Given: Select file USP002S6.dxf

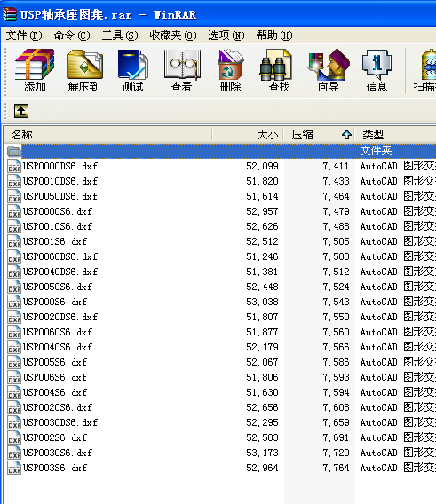Looking at the screenshot, I should click(x=55, y=437).
